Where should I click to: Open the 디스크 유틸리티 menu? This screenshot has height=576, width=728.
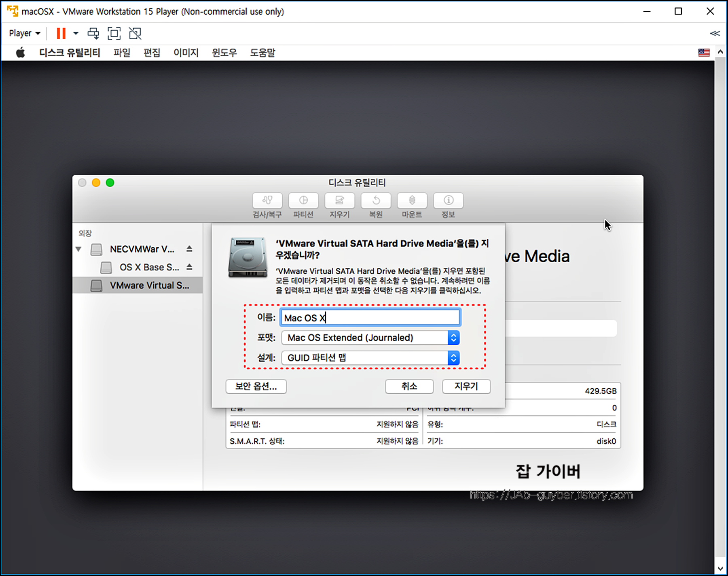70,53
